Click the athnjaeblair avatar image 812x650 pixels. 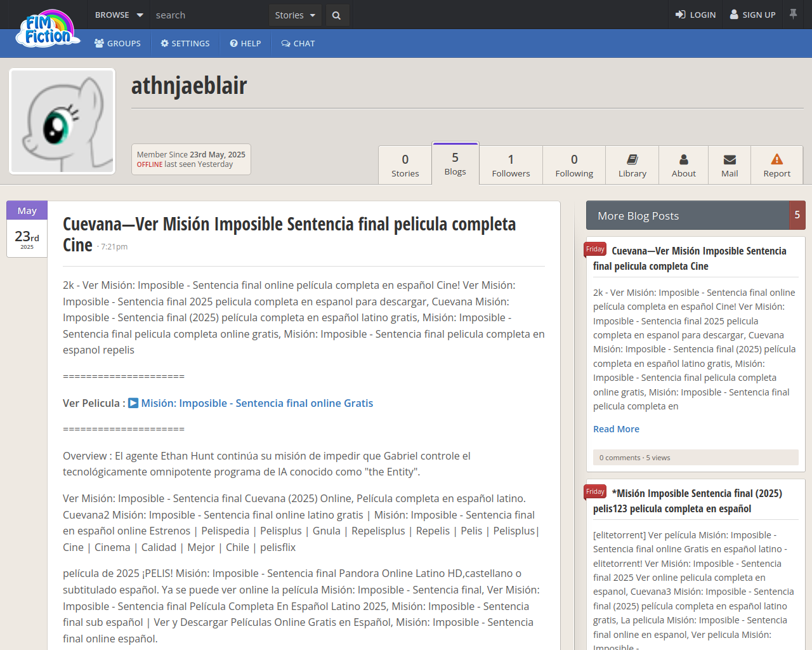pyautogui.click(x=62, y=121)
